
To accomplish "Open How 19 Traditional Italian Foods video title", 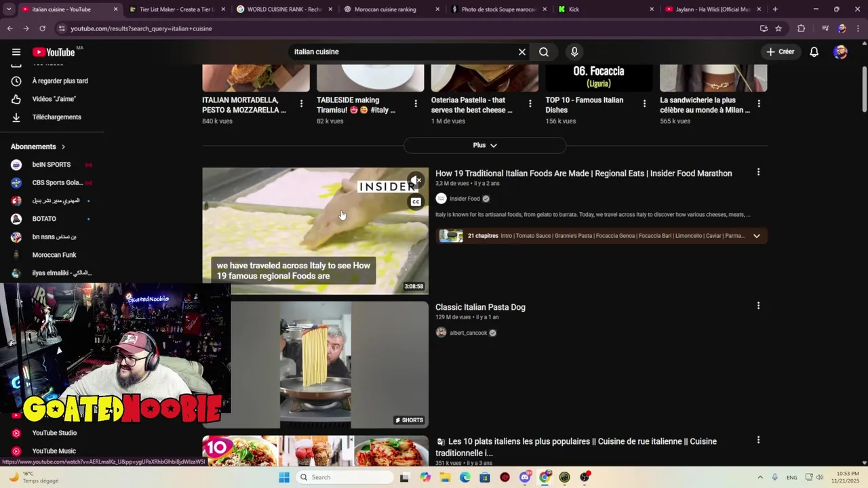I will (584, 174).
